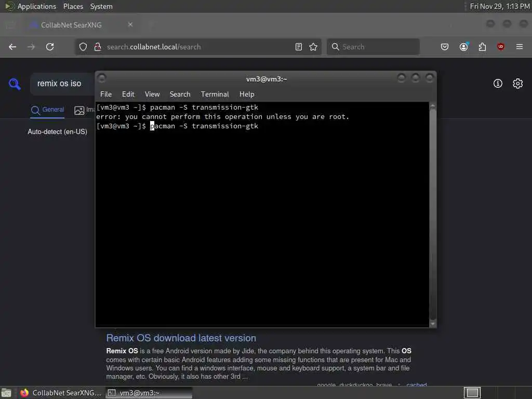Close the CollabNet SearXNG tab
This screenshot has width=532, height=399.
130,24
